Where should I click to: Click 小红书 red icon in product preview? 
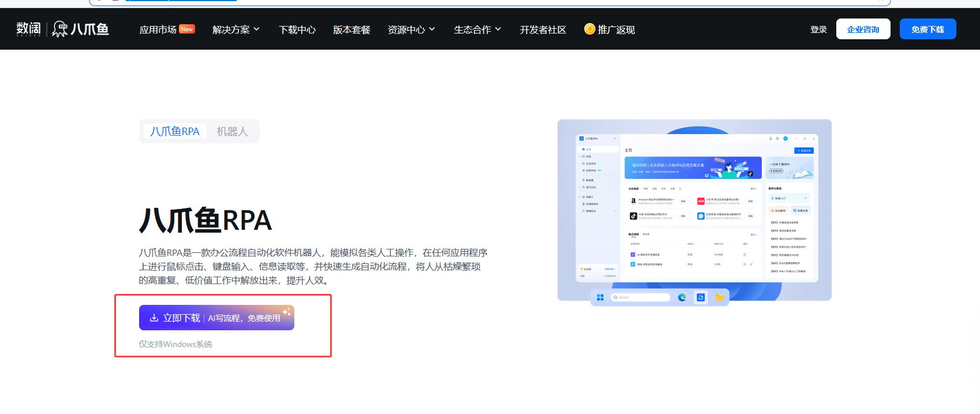point(701,201)
